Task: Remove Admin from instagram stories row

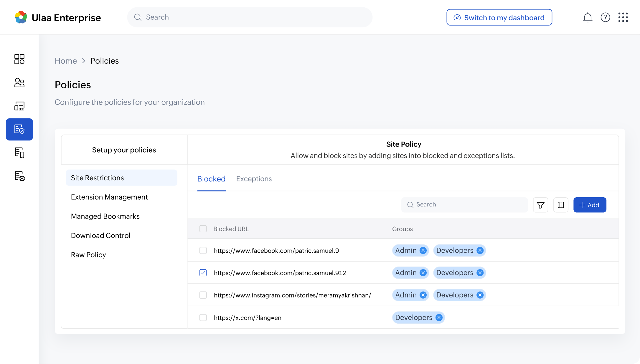Action: coord(423,295)
